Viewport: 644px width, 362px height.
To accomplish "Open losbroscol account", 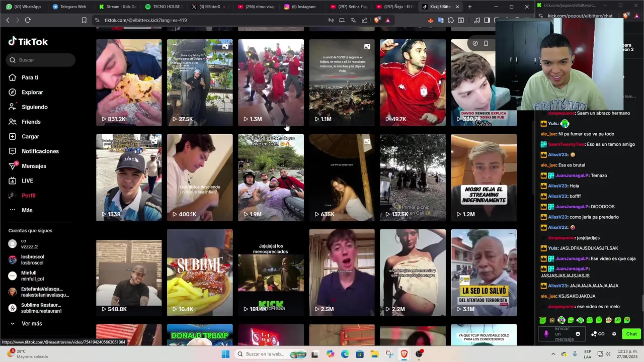I will click(26, 259).
